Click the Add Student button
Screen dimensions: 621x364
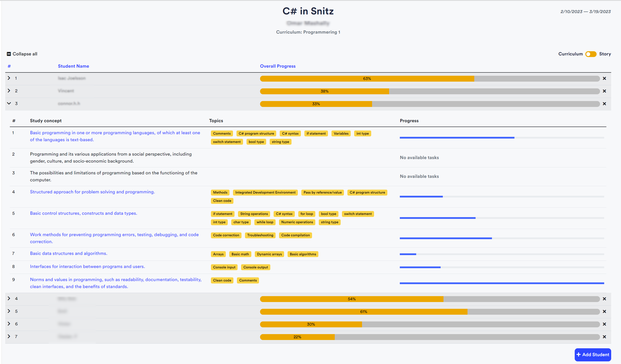[x=592, y=354]
